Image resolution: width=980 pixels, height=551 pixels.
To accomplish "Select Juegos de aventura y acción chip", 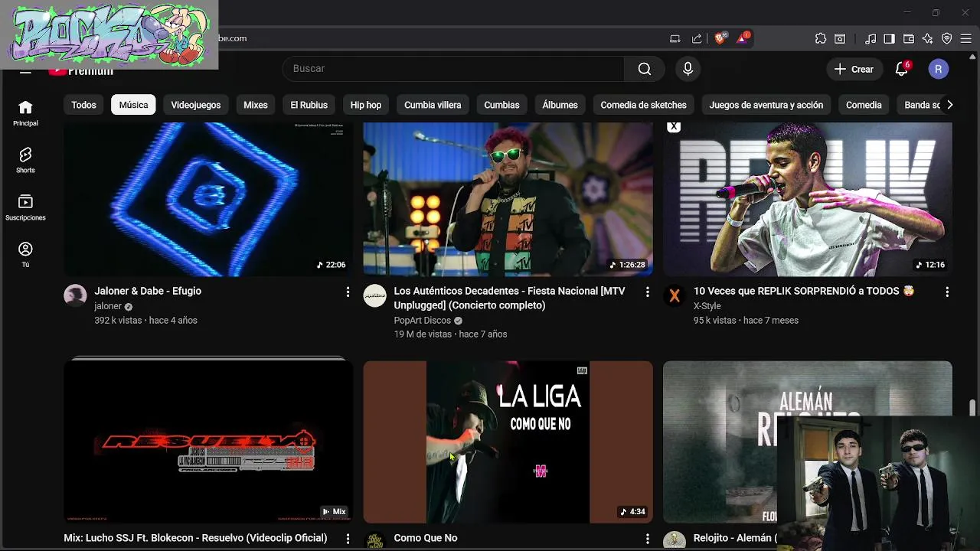I will point(766,105).
